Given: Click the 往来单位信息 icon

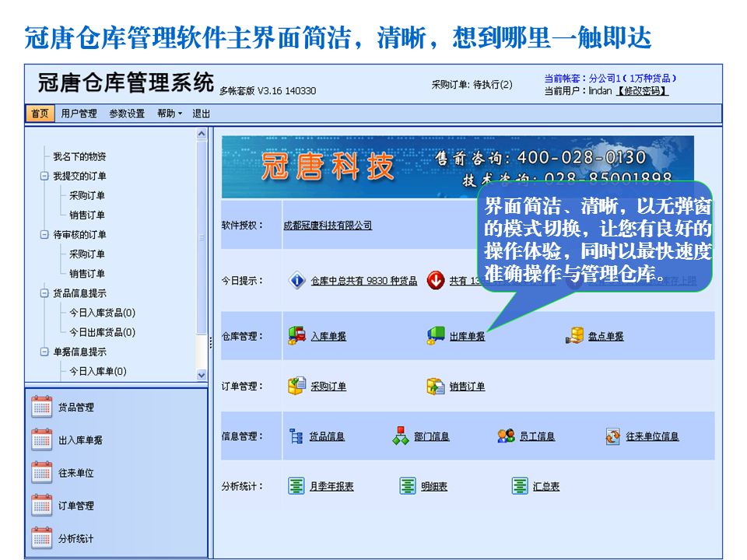Looking at the screenshot, I should tap(612, 436).
